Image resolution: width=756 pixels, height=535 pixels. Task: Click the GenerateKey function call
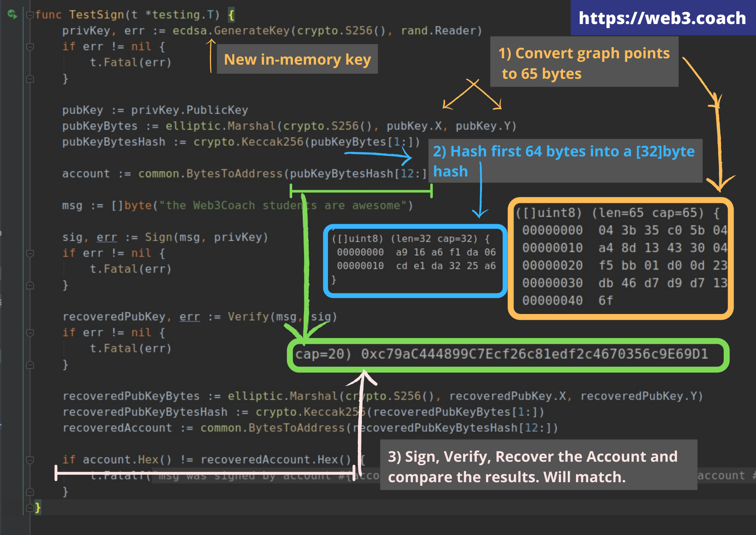pyautogui.click(x=252, y=31)
